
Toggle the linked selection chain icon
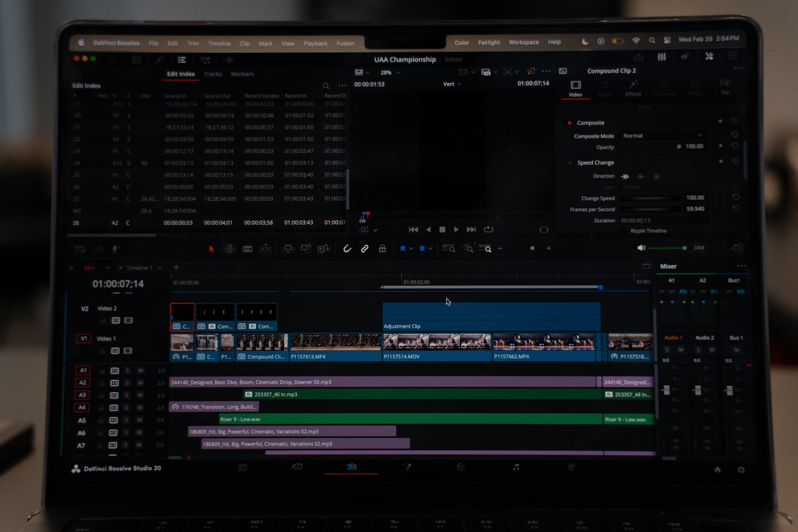click(365, 249)
